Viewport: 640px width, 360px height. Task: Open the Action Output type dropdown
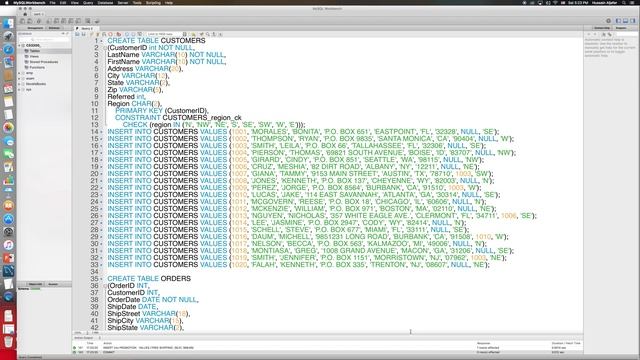(87, 338)
